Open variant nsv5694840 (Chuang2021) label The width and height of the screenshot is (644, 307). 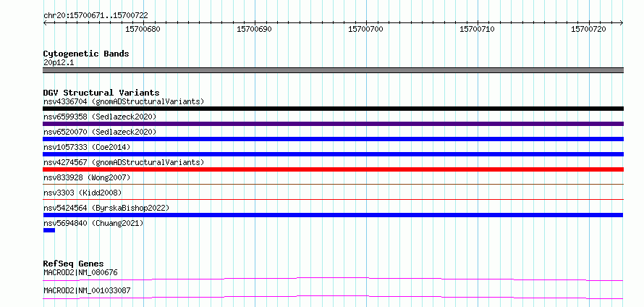(93, 223)
